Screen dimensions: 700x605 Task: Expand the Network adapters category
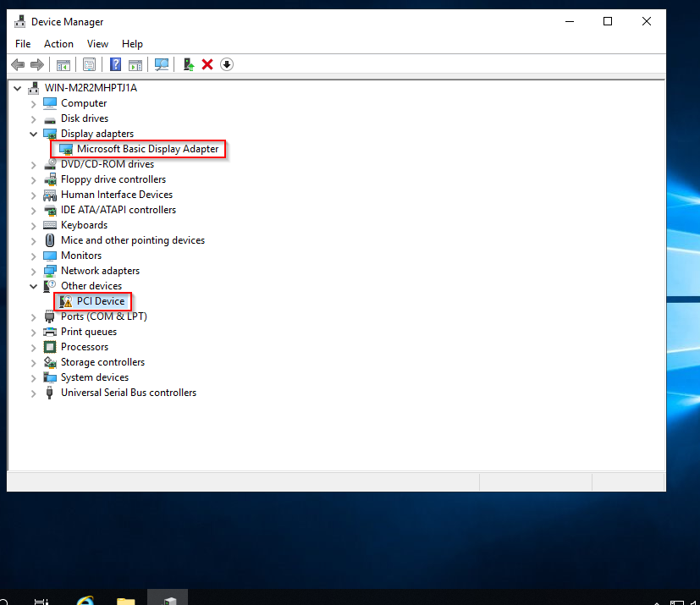[34, 272]
